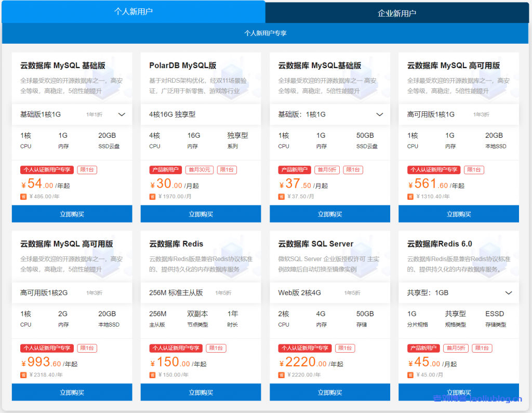
Task: Click 立即购买 on the PolarDB MySQL版 card
Action: [201, 214]
